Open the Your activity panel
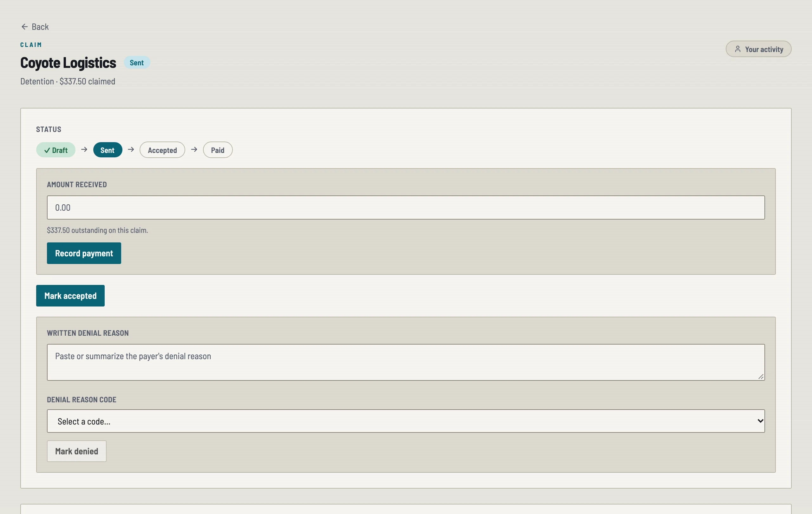 tap(758, 49)
